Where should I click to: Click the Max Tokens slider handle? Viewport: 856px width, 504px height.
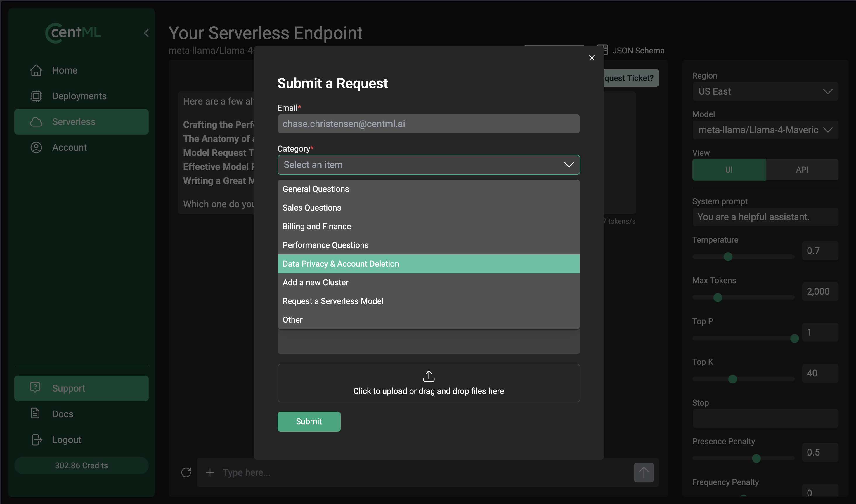[718, 298]
